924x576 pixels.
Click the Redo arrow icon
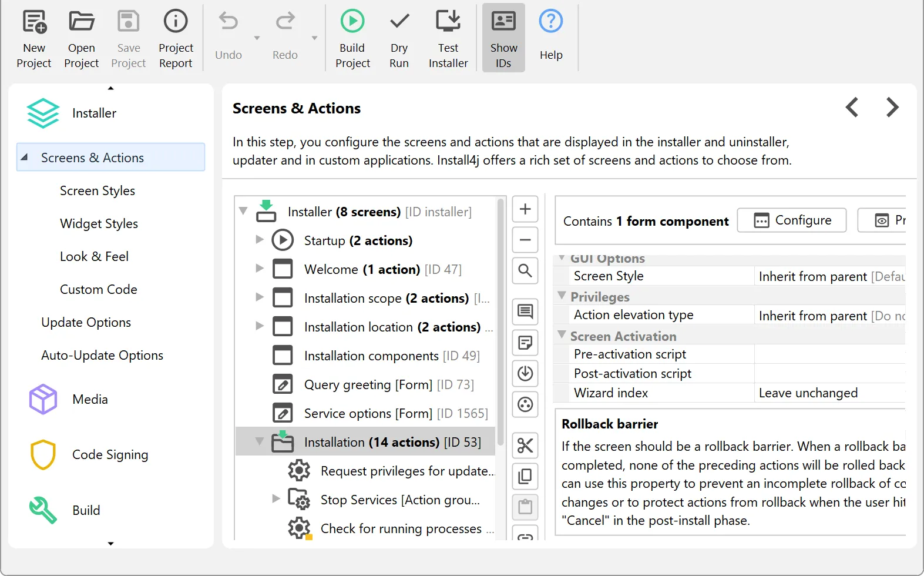pos(285,22)
